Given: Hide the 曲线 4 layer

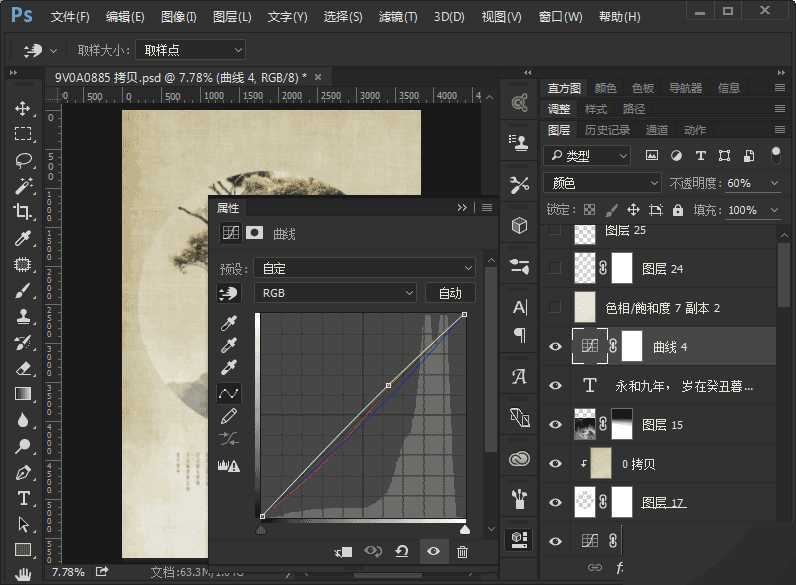Looking at the screenshot, I should [x=556, y=346].
